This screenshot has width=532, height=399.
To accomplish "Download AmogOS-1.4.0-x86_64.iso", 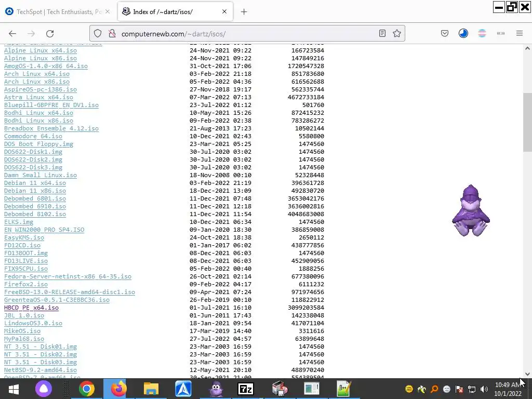I will 46,66.
